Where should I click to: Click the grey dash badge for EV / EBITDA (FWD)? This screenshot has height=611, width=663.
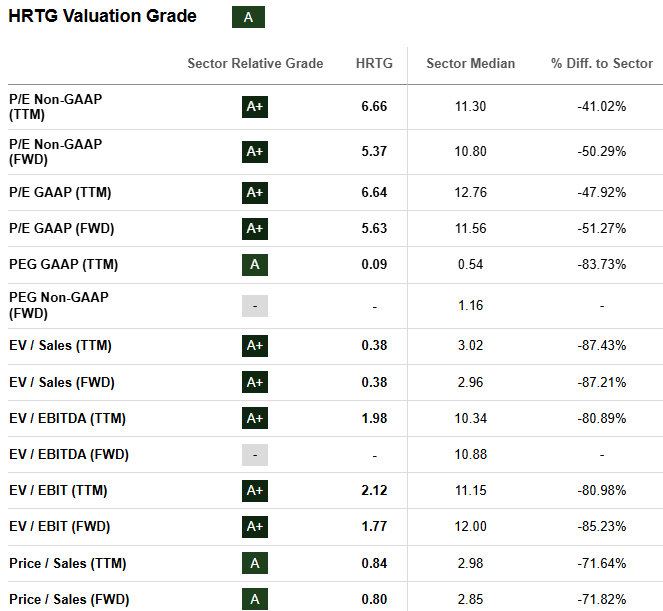click(x=255, y=455)
